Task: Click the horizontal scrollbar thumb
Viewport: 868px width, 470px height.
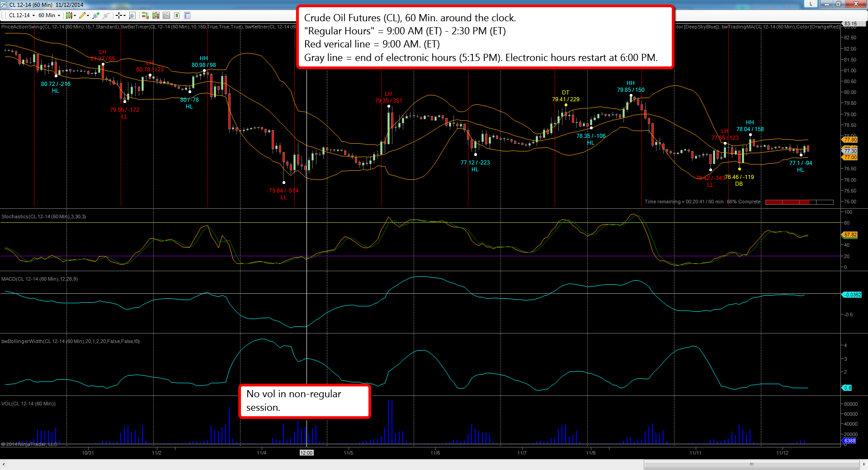Action: coord(751,464)
